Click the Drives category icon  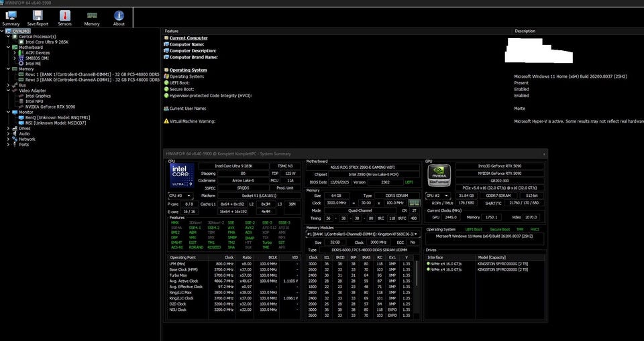15,128
